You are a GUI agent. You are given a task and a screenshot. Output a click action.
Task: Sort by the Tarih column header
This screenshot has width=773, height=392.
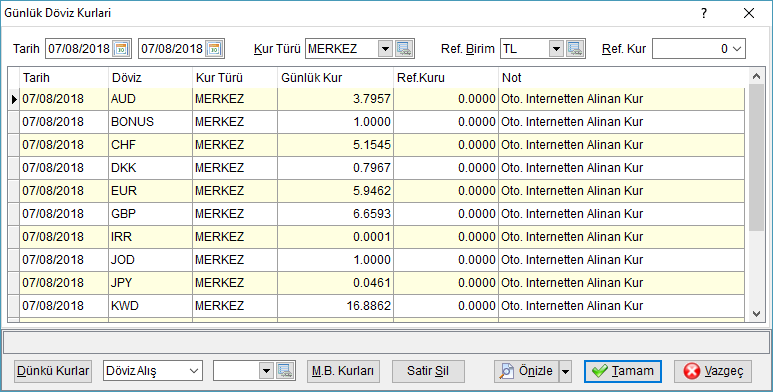coord(64,78)
